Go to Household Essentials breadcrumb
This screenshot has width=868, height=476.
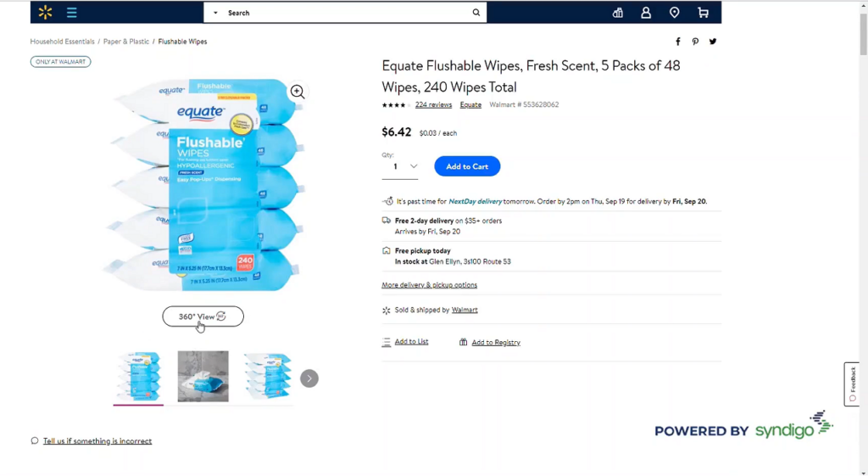click(x=63, y=42)
